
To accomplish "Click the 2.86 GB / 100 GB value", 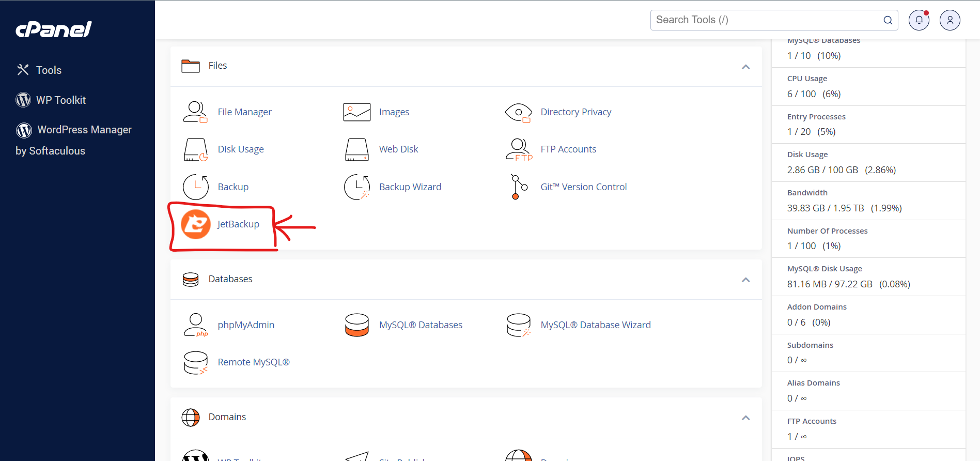I will click(822, 170).
